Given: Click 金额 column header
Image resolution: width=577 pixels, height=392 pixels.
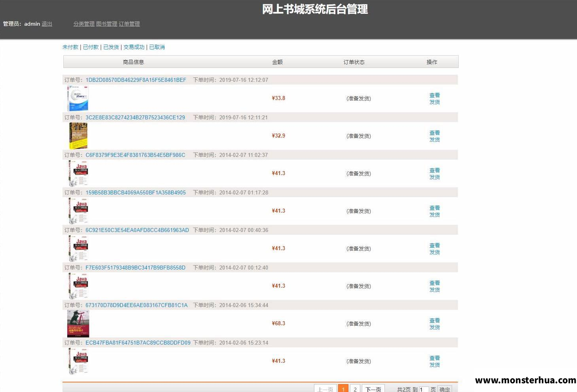Looking at the screenshot, I should tap(277, 62).
